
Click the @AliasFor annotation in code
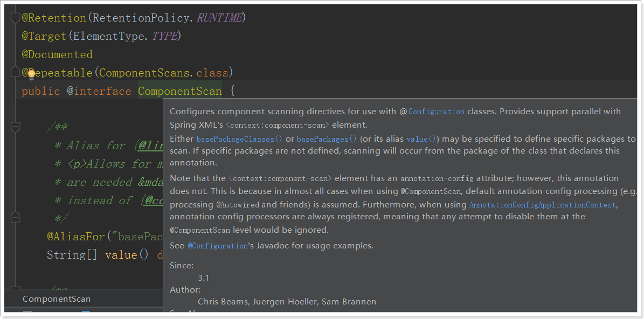78,237
